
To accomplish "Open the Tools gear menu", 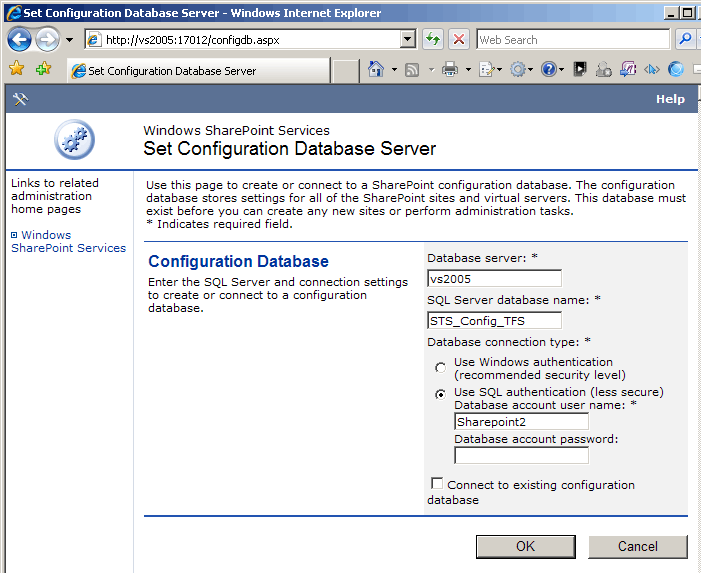I will coord(521,69).
